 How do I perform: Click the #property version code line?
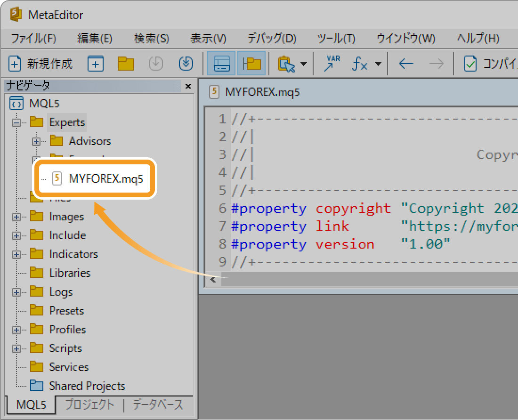point(340,244)
